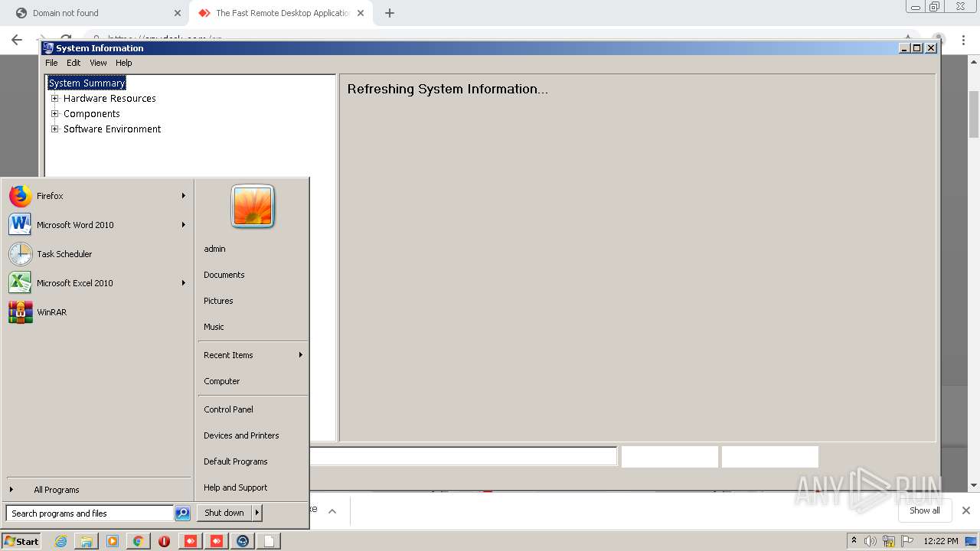Click the blank document taskbar icon

(269, 541)
